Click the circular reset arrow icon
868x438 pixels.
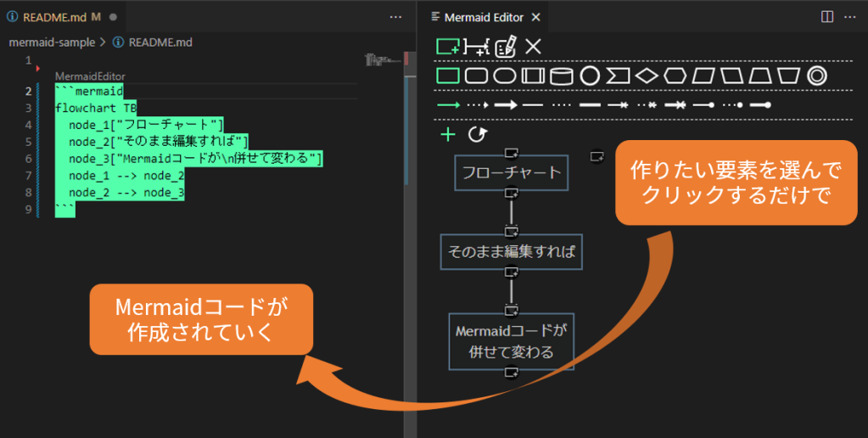478,134
